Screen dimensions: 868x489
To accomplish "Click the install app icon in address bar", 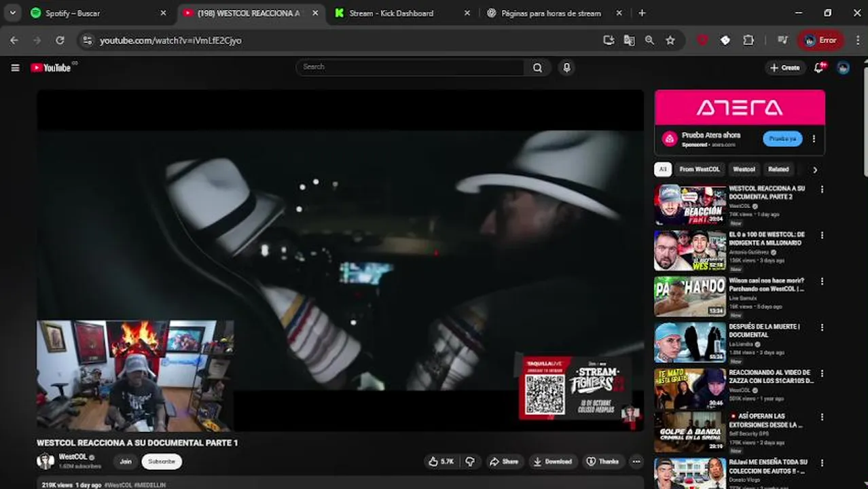I will (609, 40).
